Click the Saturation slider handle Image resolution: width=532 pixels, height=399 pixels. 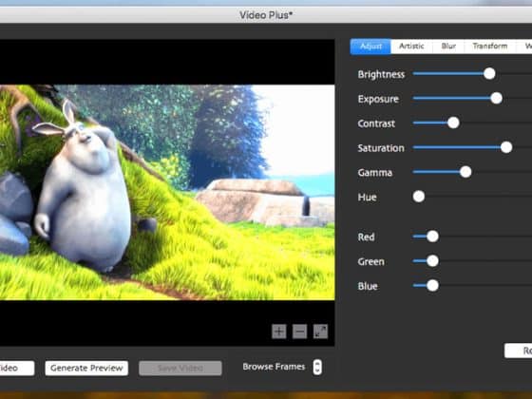click(x=506, y=147)
